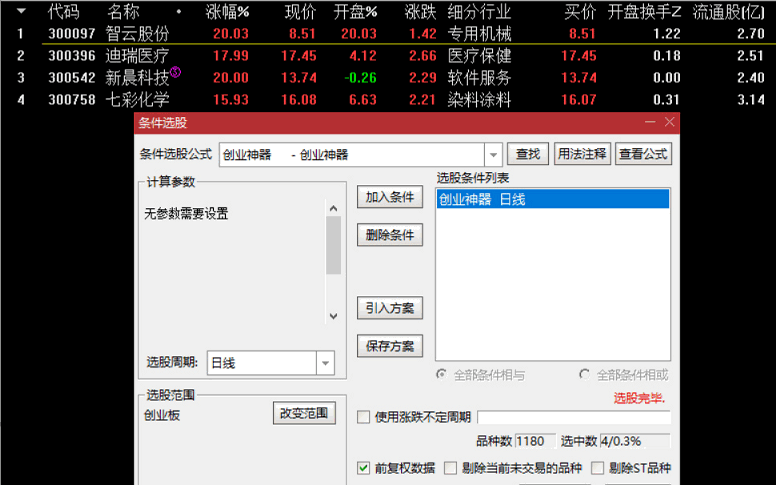Click the 创业神器 formula combo box

pos(360,155)
